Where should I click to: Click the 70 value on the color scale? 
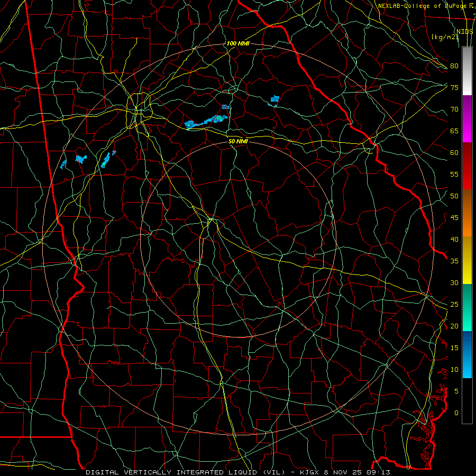(454, 109)
